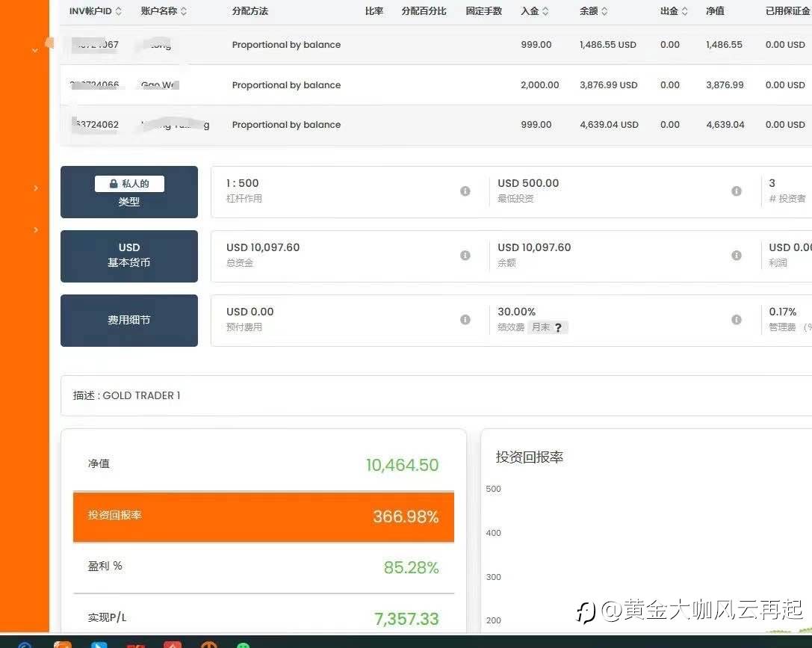Open info icon beside 总资金 USD 10,097.60
The height and width of the screenshot is (648, 812).
(x=465, y=256)
